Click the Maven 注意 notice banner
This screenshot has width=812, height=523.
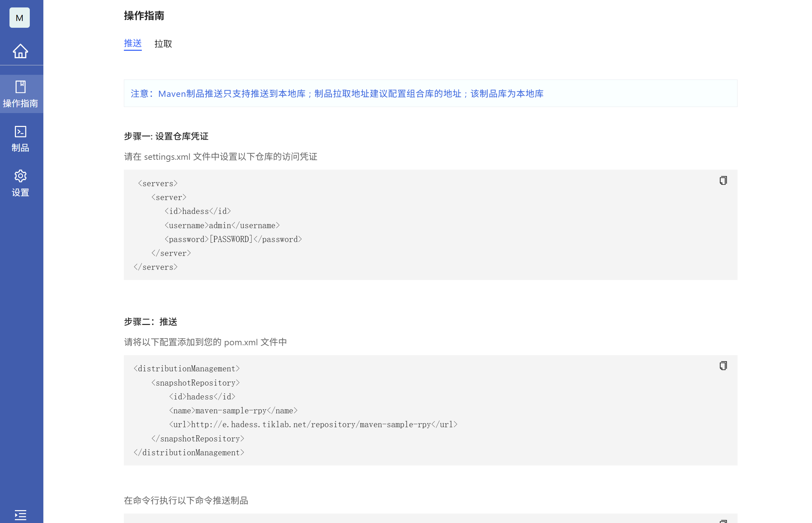pyautogui.click(x=337, y=93)
